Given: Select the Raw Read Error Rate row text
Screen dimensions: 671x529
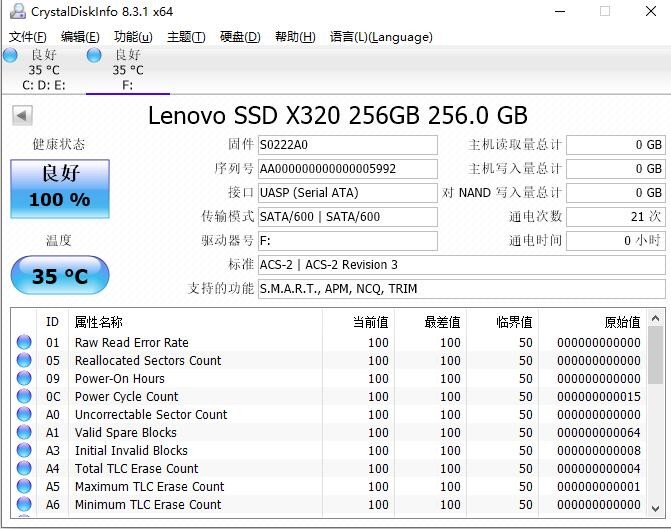Looking at the screenshot, I should tap(132, 342).
